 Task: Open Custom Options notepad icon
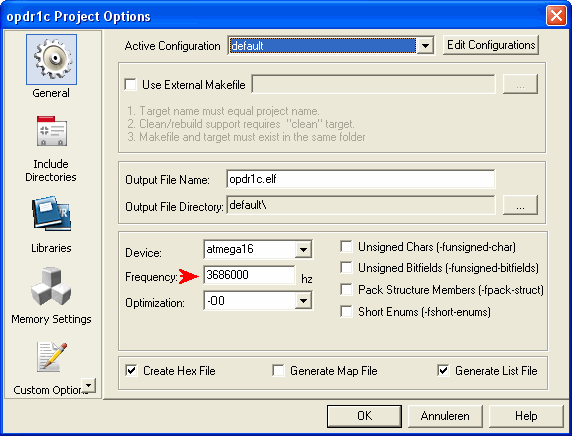click(51, 357)
